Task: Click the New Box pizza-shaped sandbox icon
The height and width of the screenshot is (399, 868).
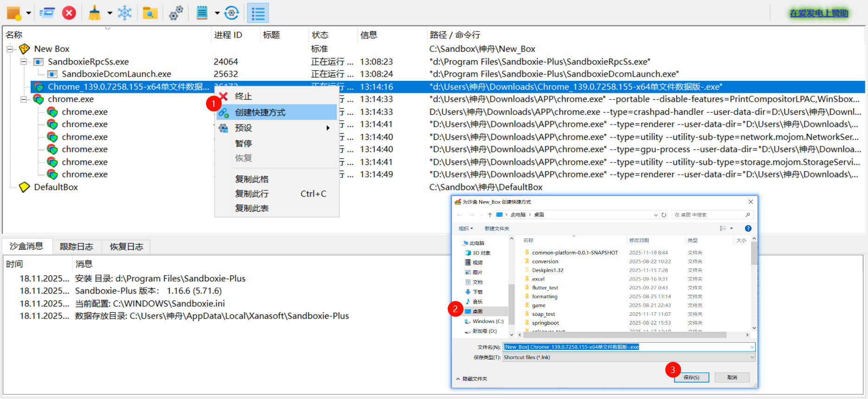Action: pyautogui.click(x=24, y=49)
